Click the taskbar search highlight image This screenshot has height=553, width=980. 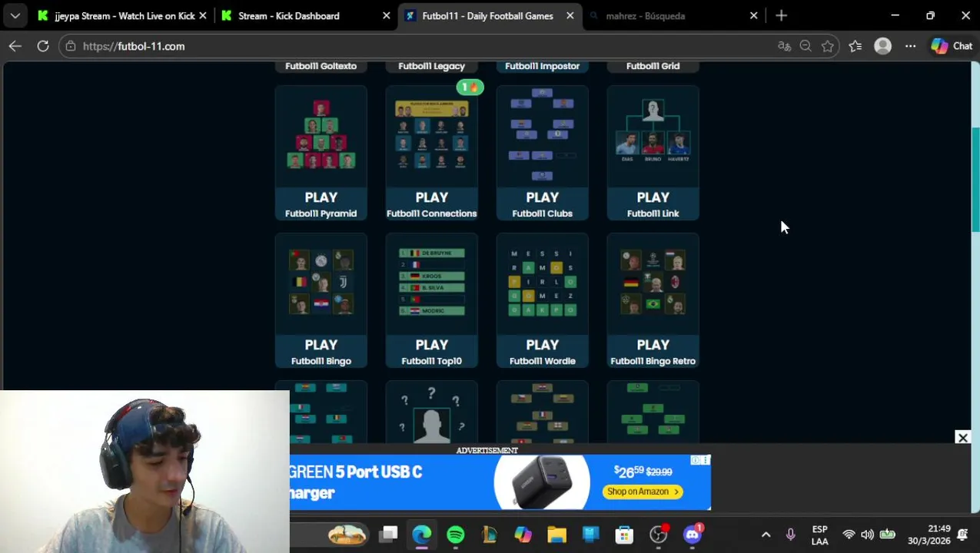coord(347,535)
